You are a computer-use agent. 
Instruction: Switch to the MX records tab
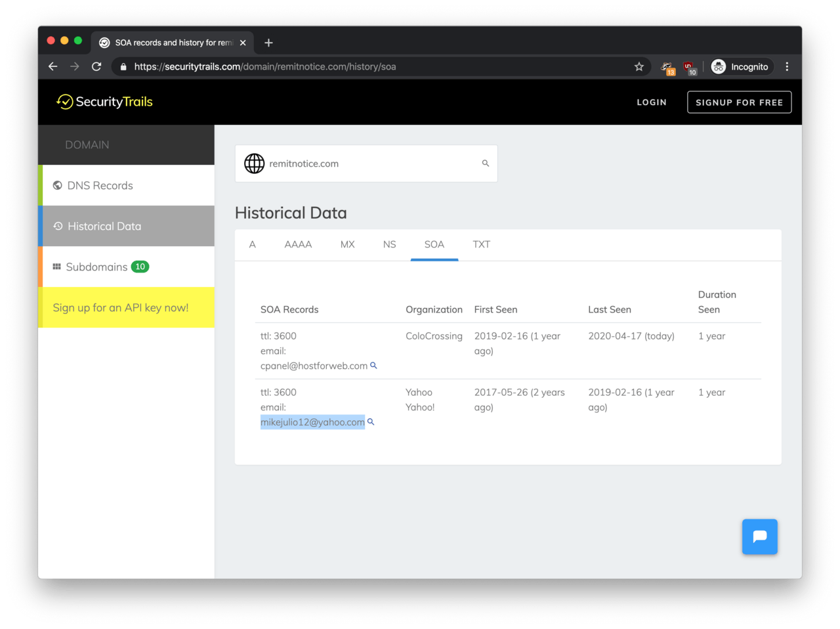point(348,244)
